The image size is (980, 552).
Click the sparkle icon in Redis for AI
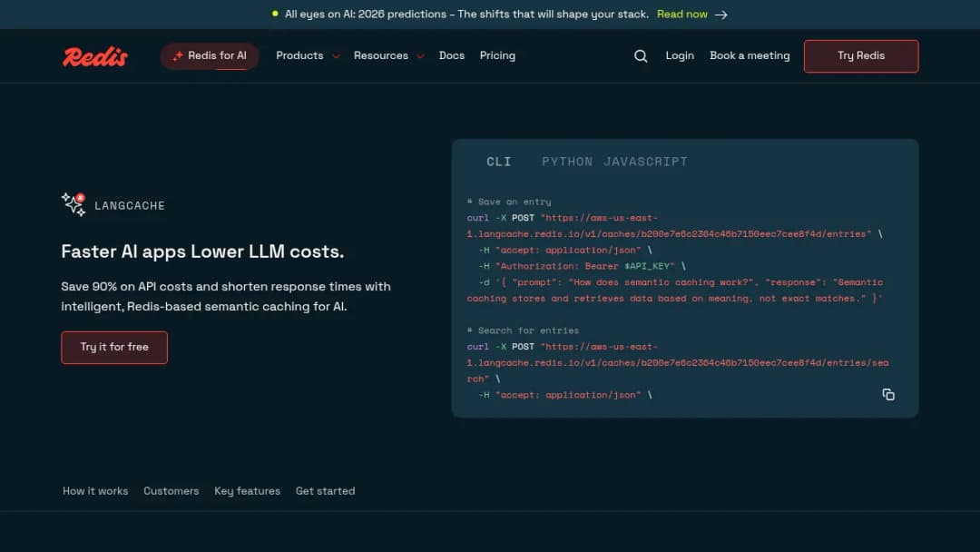coord(178,55)
